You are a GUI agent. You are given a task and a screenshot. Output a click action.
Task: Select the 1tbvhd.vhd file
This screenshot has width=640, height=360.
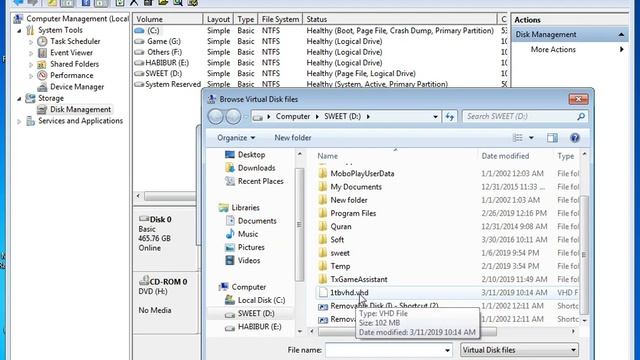pos(349,293)
